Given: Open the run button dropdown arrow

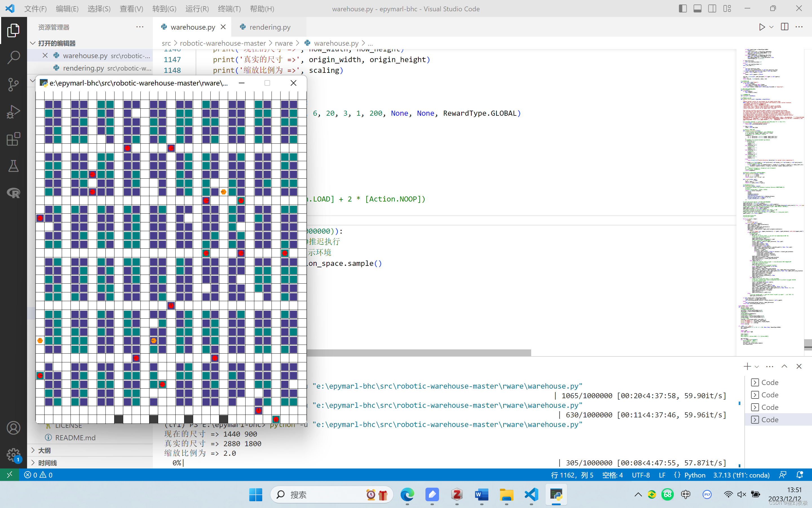Looking at the screenshot, I should click(771, 27).
